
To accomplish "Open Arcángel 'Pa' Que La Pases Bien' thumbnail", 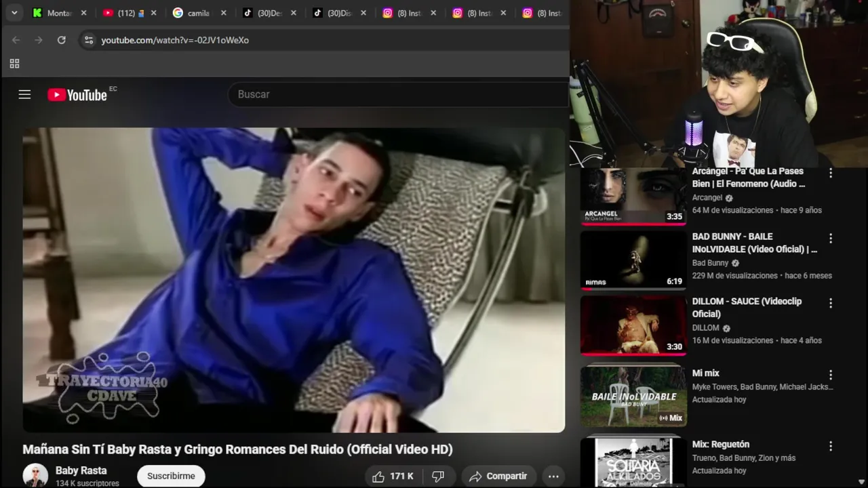I will [x=633, y=197].
